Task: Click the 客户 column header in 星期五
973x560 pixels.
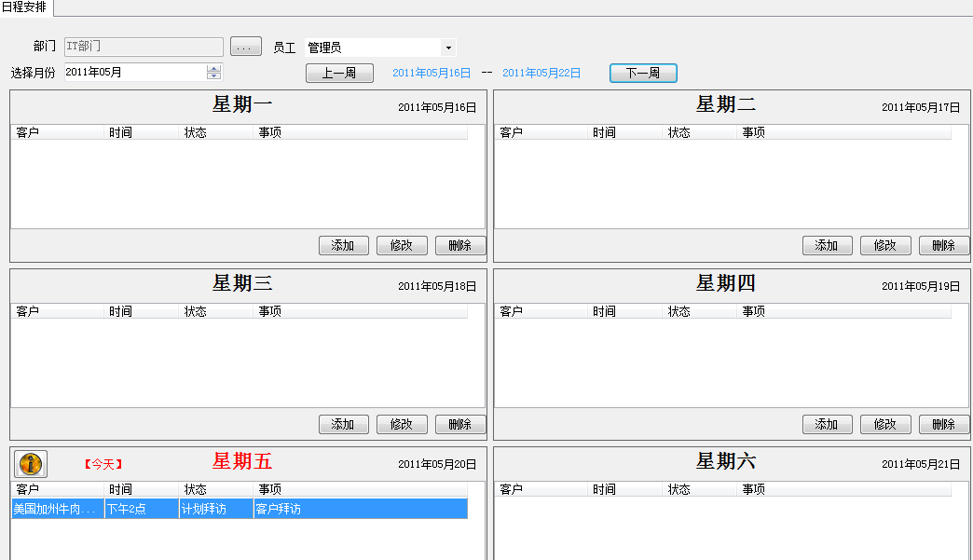Action: pyautogui.click(x=57, y=489)
